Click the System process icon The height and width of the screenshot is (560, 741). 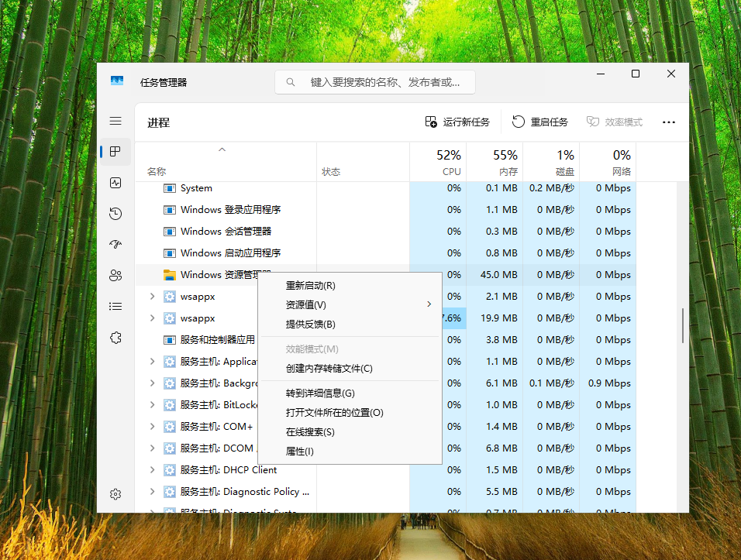(170, 188)
